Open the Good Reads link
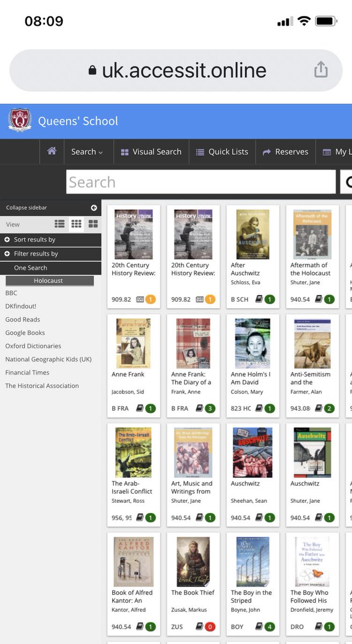 23,319
